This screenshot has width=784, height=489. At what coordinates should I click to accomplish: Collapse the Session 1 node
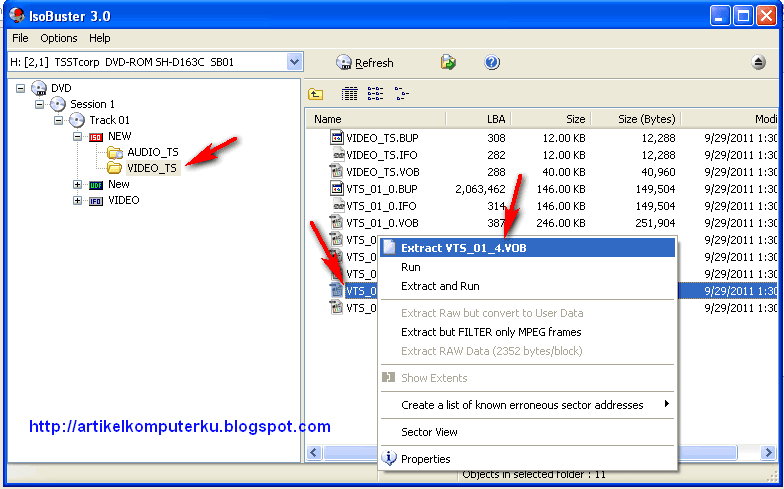40,104
